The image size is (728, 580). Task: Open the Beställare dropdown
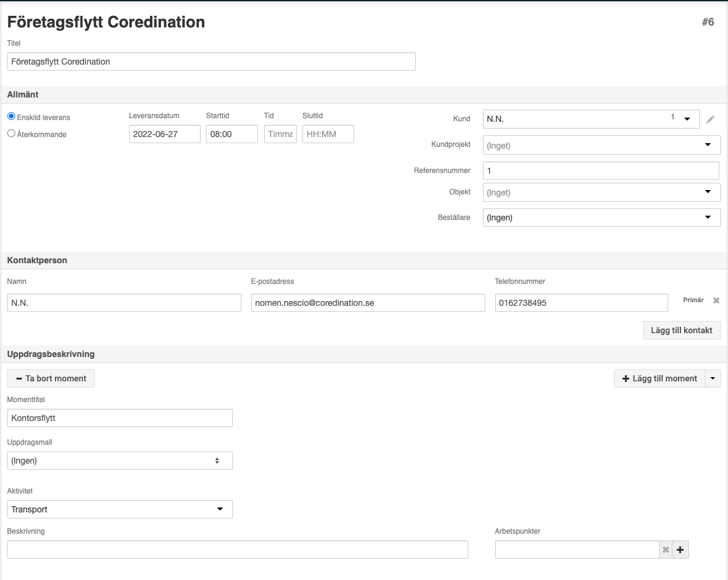[x=602, y=217]
